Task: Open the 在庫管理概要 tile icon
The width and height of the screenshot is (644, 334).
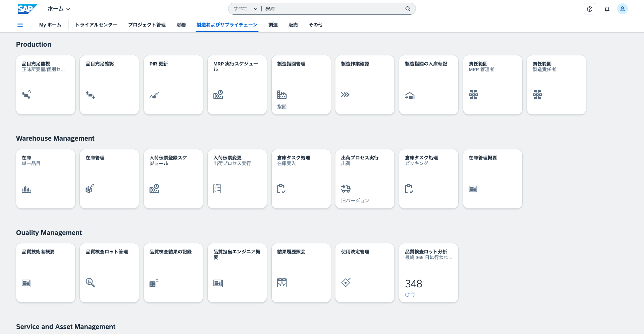Action: (x=474, y=189)
